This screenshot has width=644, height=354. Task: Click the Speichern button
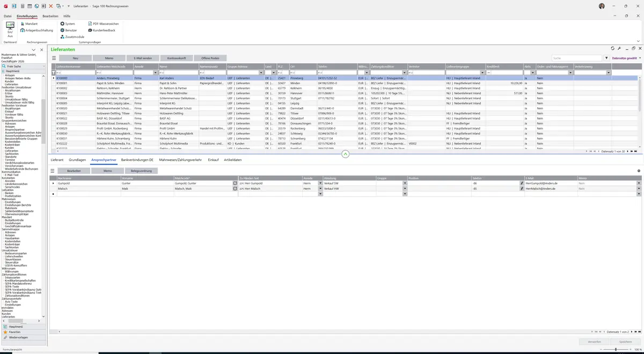pos(625,342)
